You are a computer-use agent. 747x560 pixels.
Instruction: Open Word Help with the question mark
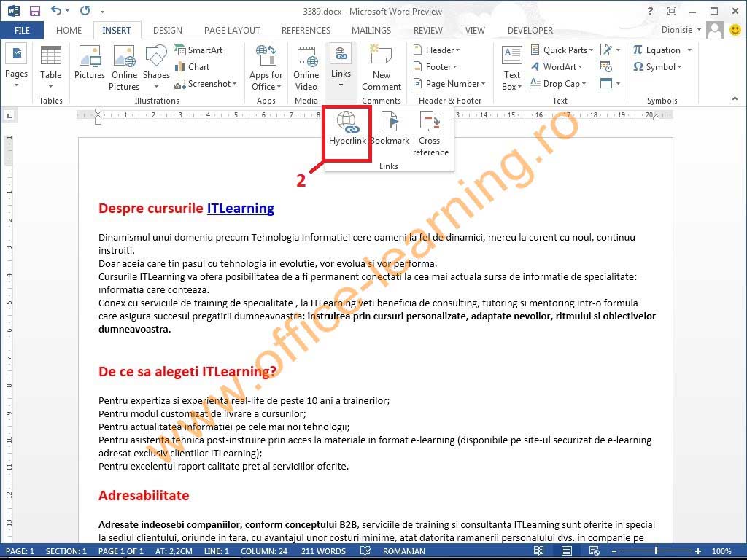(x=650, y=11)
